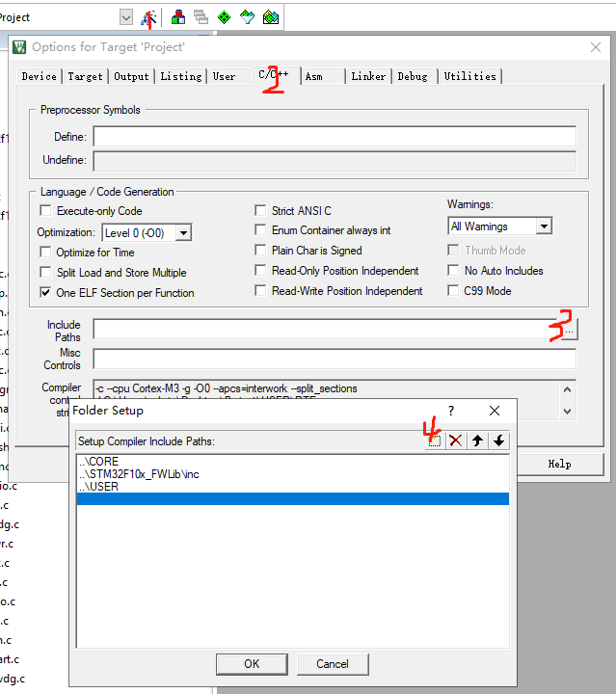Click Cancel in Folder Setup dialog
This screenshot has width=616, height=694.
tap(333, 664)
